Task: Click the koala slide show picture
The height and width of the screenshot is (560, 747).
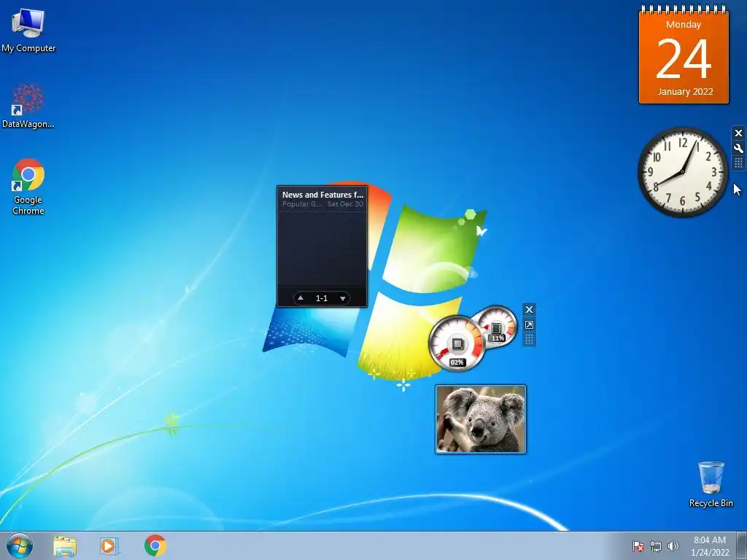Action: 481,419
